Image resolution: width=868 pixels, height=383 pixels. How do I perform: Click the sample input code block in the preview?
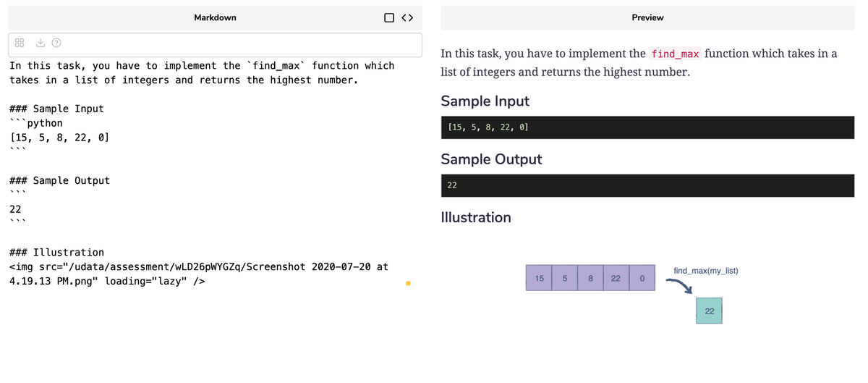point(647,127)
